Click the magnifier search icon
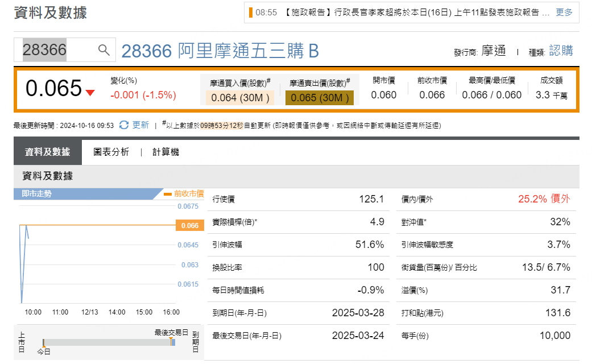This screenshot has width=592, height=364. pos(104,50)
